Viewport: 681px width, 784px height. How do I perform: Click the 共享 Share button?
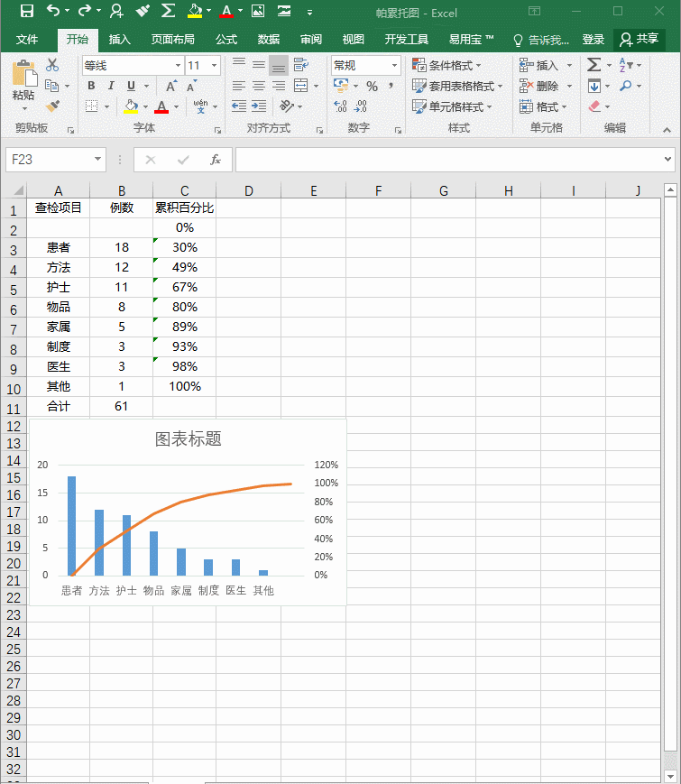[x=640, y=39]
